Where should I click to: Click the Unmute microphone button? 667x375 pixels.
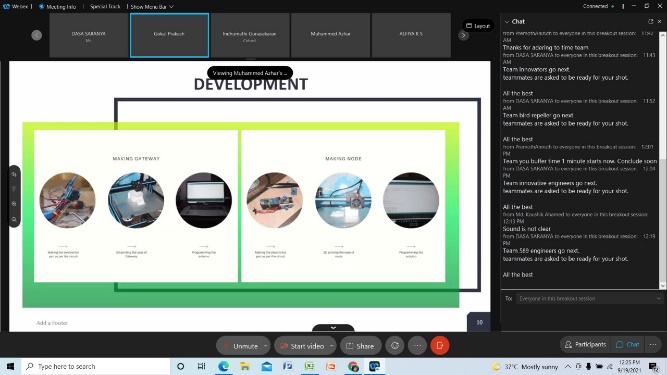pos(240,346)
